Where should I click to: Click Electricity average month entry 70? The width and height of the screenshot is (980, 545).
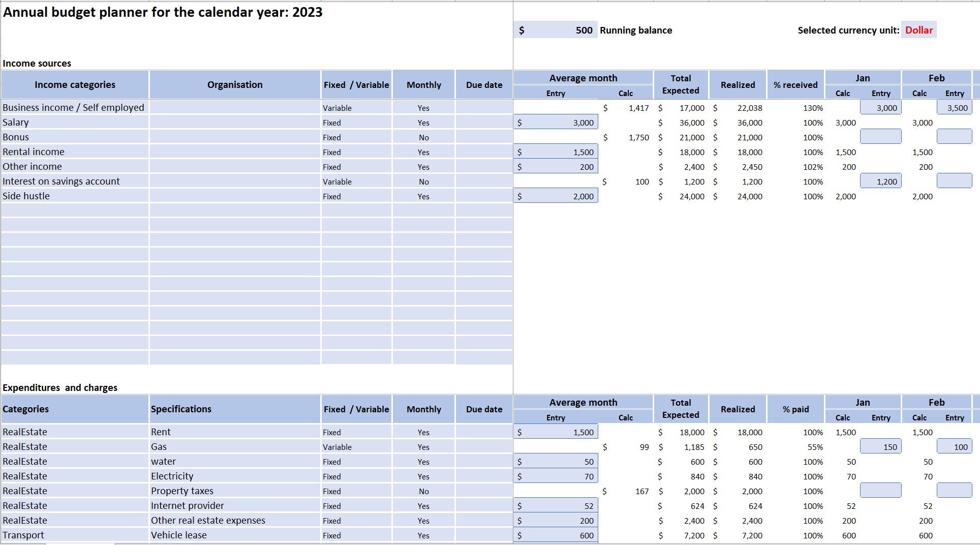coord(556,476)
